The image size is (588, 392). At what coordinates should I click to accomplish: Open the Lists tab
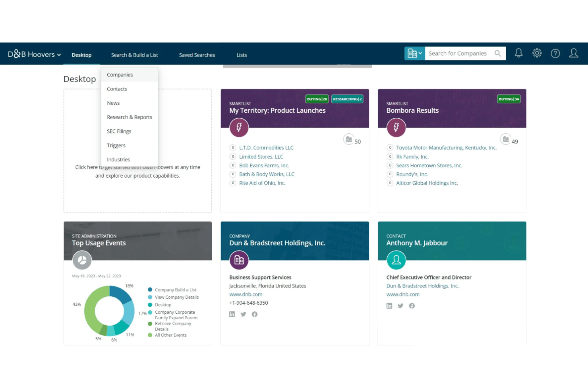(242, 55)
